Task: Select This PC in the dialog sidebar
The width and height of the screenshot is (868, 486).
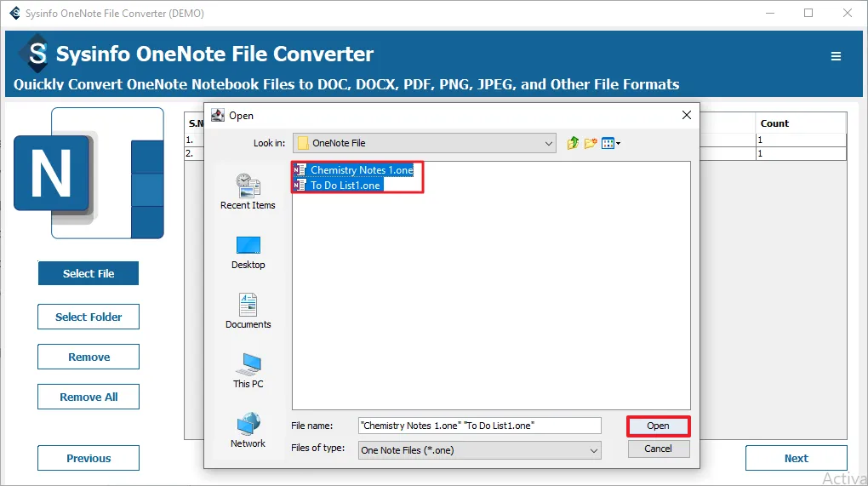Action: tap(248, 371)
